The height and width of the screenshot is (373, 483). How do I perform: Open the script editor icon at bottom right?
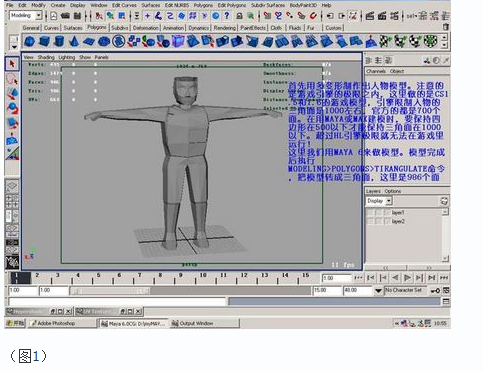click(446, 302)
